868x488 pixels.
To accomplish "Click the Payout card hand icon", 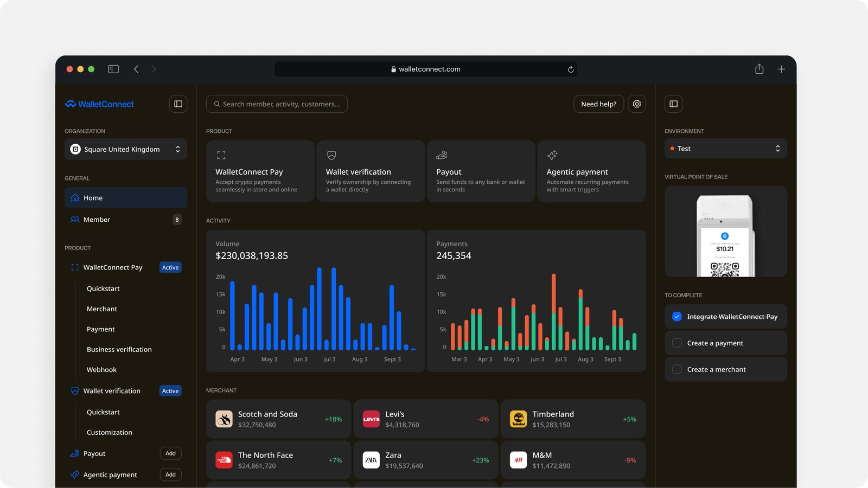I will [442, 155].
